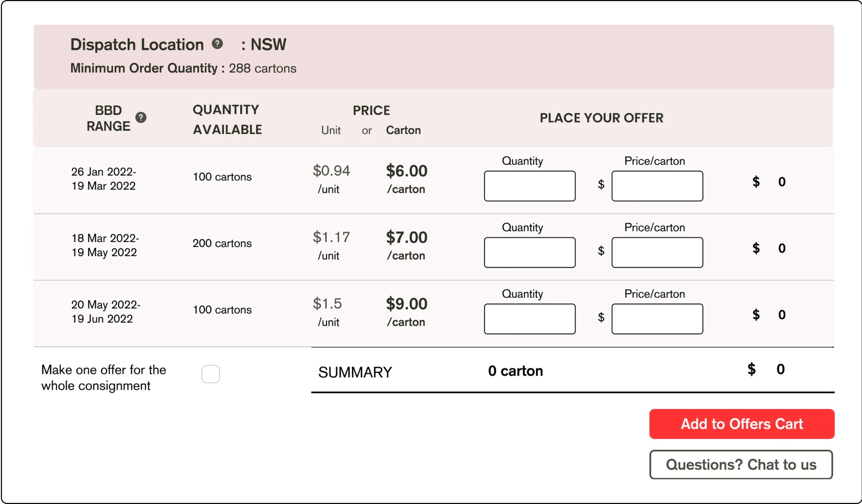
Task: Click the $1.5 /unit price
Action: point(327,304)
